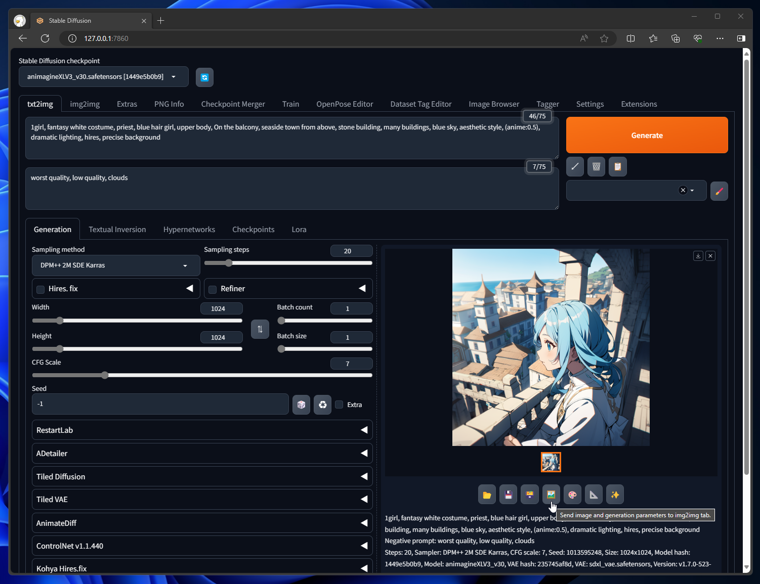Click the CFG Scale slider

(x=202, y=376)
